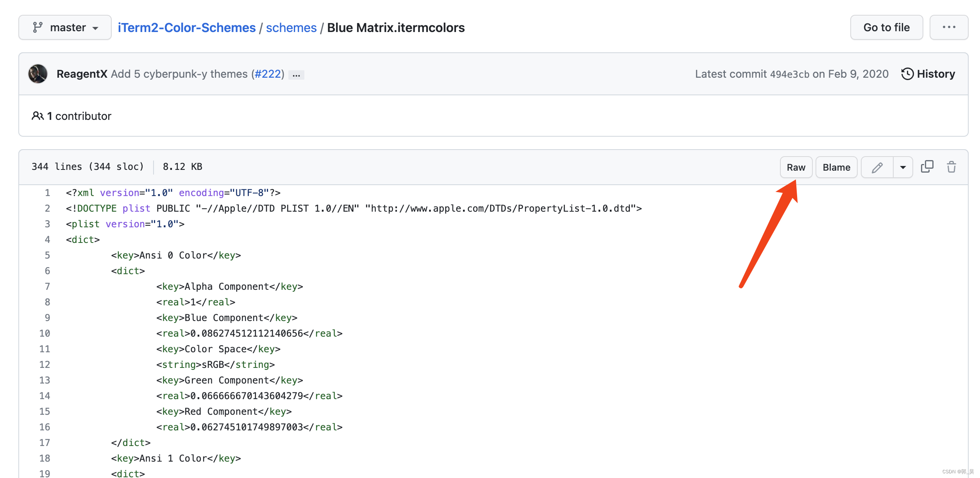Click the Blue Matrix.itermcolors file name
The image size is (980, 478).
click(x=396, y=28)
